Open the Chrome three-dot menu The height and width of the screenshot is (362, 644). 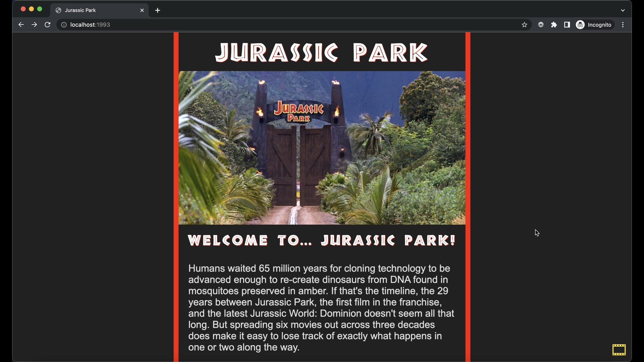click(623, 25)
